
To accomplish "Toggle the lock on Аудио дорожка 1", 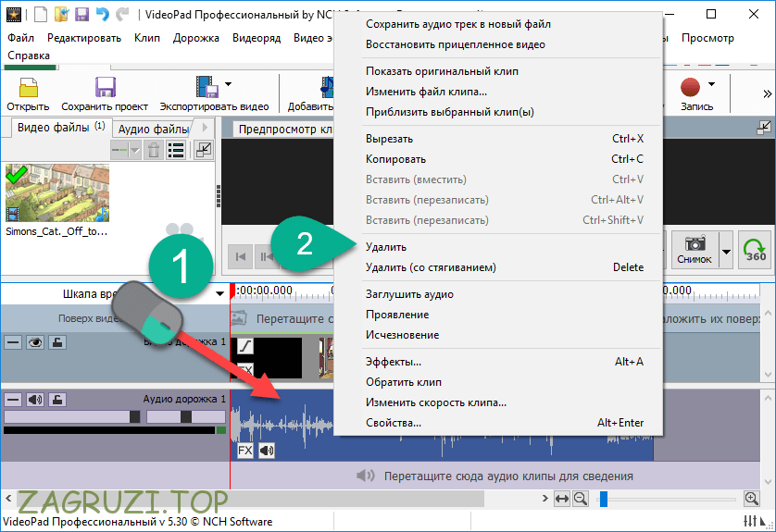I will pyautogui.click(x=56, y=400).
